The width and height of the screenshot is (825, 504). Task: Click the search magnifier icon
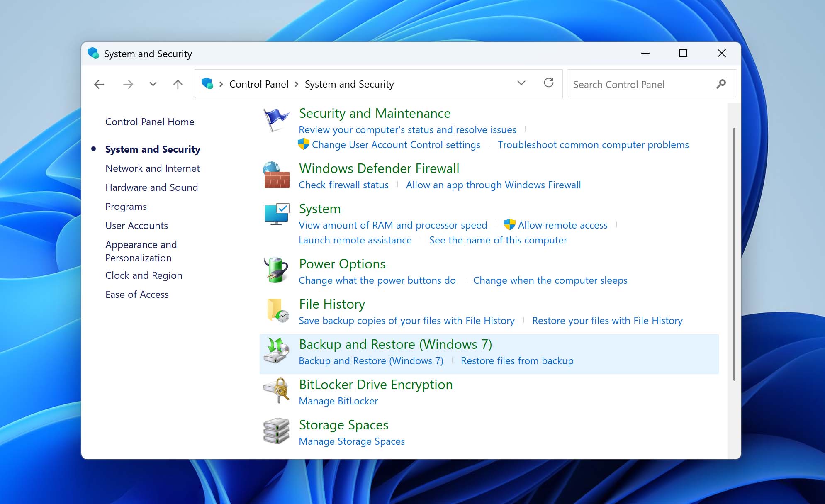point(721,84)
